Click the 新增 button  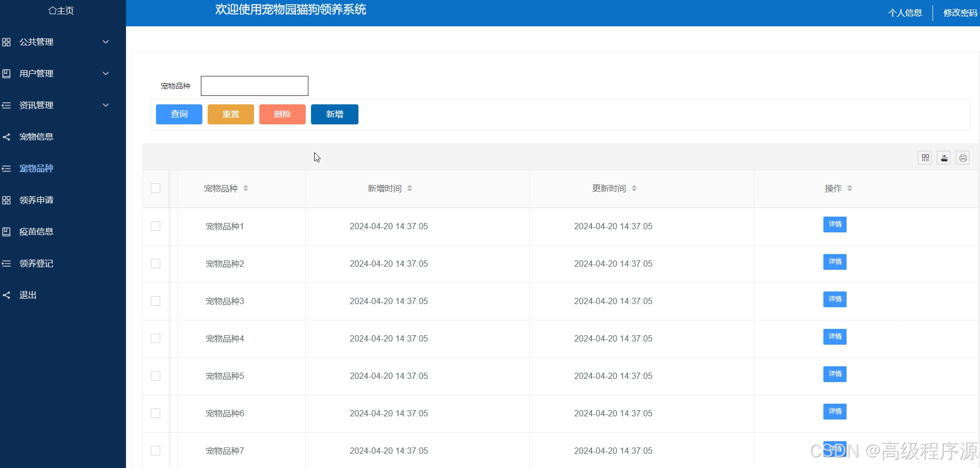335,114
